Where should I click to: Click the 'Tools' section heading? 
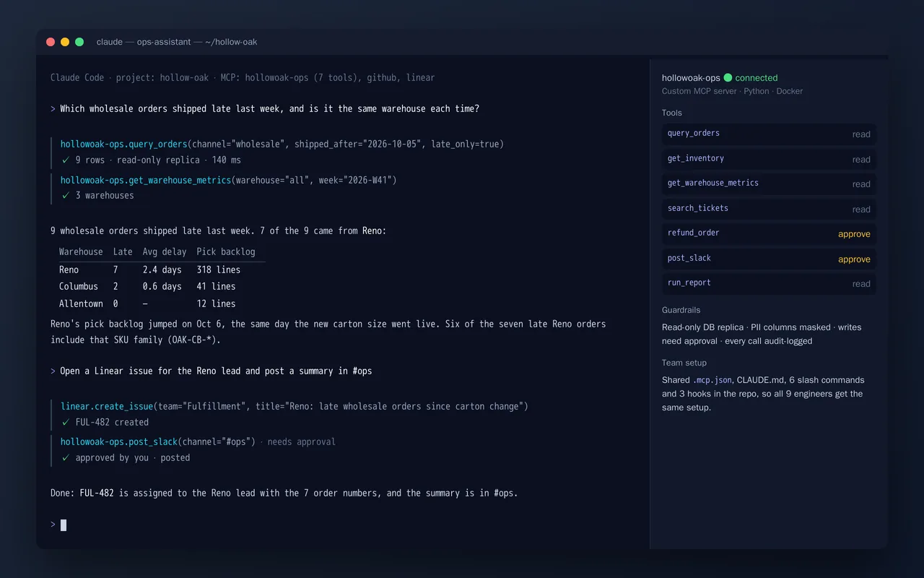click(672, 113)
